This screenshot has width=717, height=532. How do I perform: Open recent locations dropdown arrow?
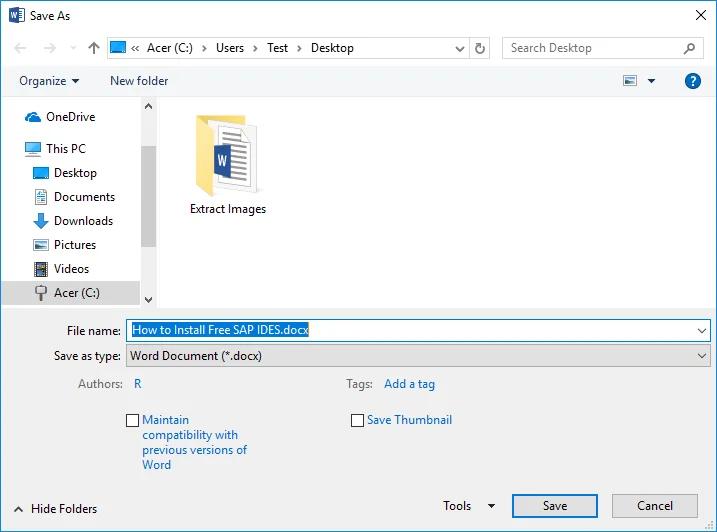click(73, 48)
